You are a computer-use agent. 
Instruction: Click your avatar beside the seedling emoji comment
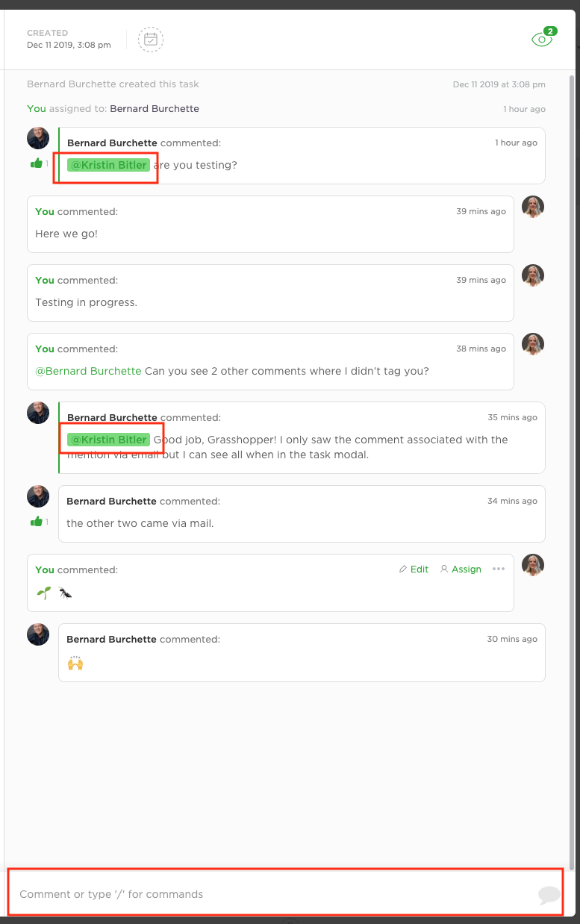click(x=533, y=565)
